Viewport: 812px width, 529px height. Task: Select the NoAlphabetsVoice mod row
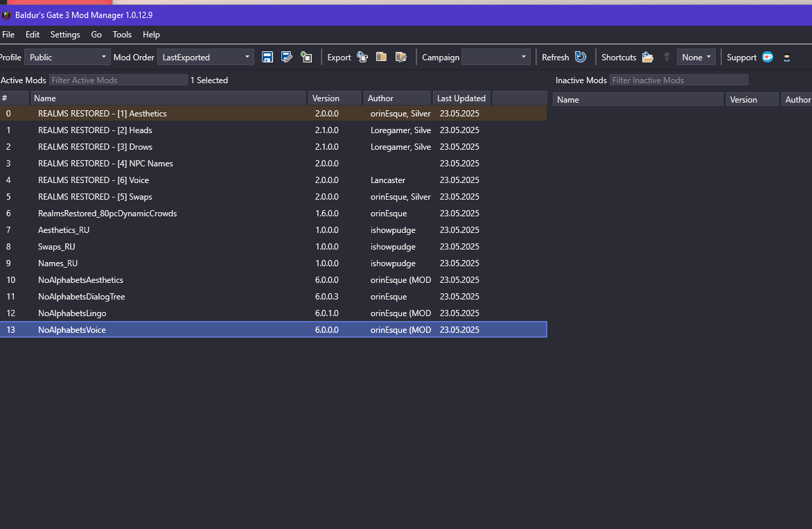tap(274, 329)
